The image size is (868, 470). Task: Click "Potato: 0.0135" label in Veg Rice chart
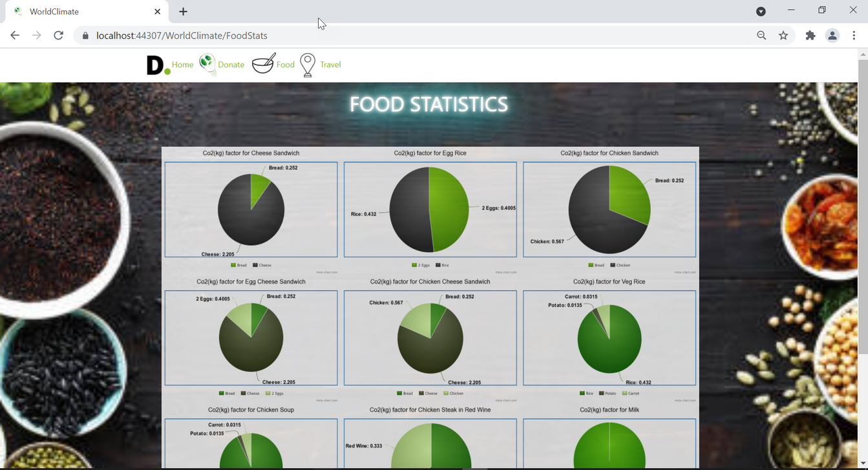(565, 305)
